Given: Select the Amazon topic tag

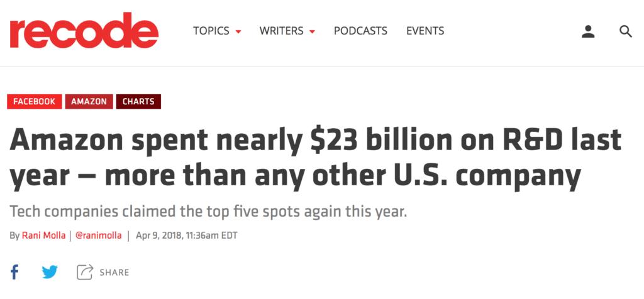Looking at the screenshot, I should [89, 102].
